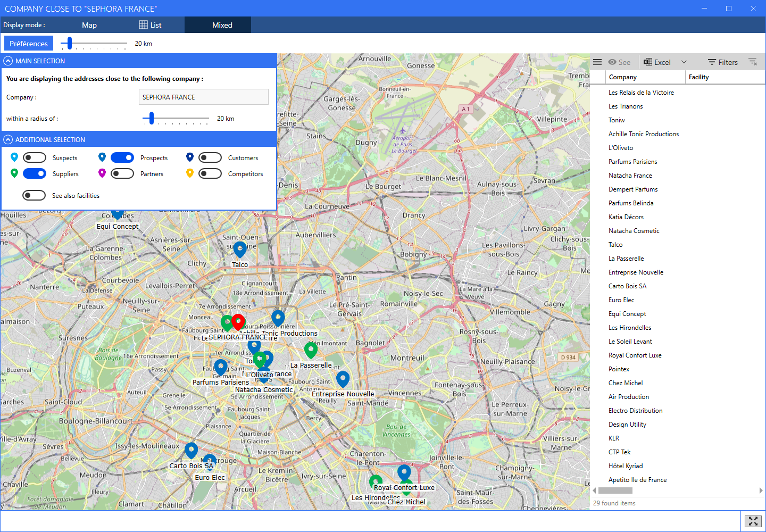Disable the Prospects toggle
Screen dimensions: 766x532
(x=122, y=157)
